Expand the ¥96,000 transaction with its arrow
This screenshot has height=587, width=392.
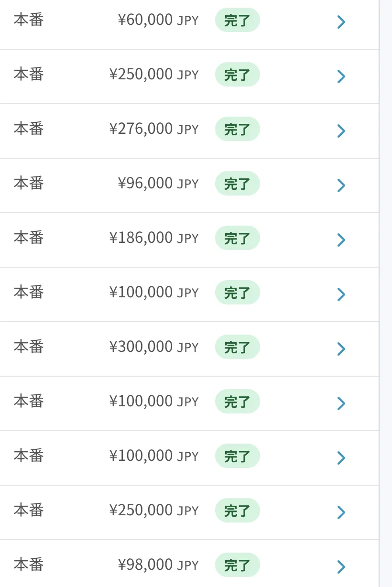click(x=341, y=185)
